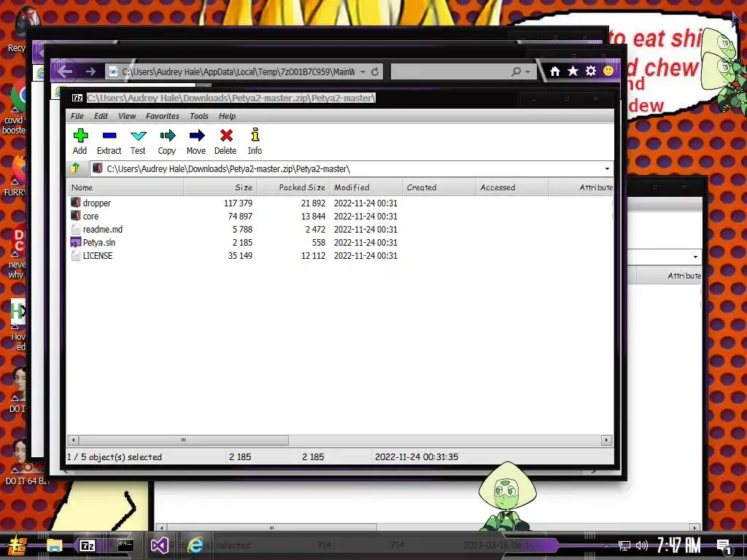Viewport: 747px width, 560px height.
Task: Click the 7:47 AM taskbar clock
Action: (678, 545)
